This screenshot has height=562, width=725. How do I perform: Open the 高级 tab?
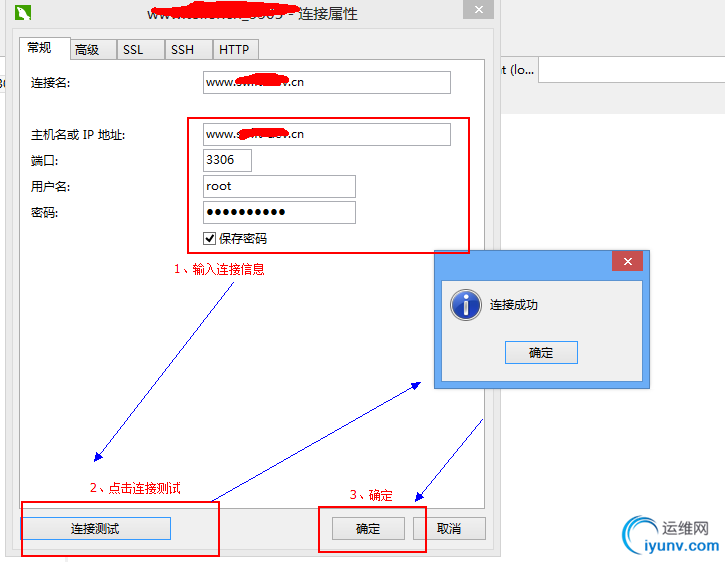click(x=93, y=49)
